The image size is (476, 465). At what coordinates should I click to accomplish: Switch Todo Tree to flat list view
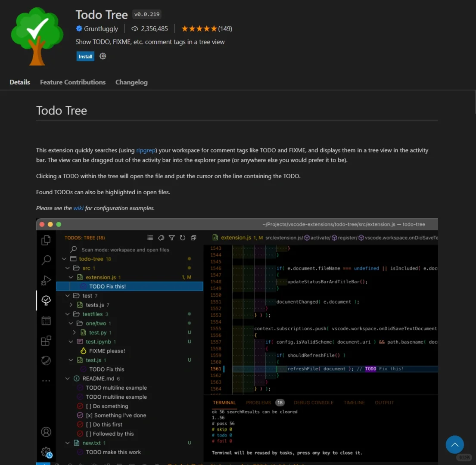[x=149, y=237]
